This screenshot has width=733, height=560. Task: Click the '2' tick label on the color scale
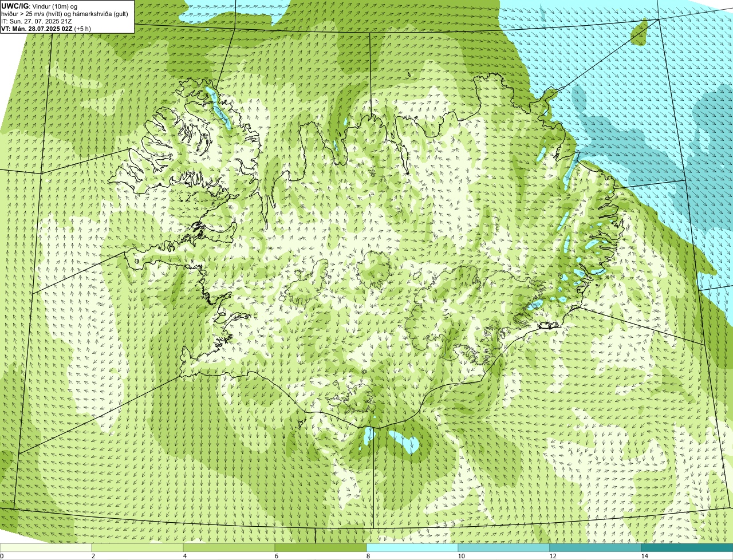click(93, 556)
